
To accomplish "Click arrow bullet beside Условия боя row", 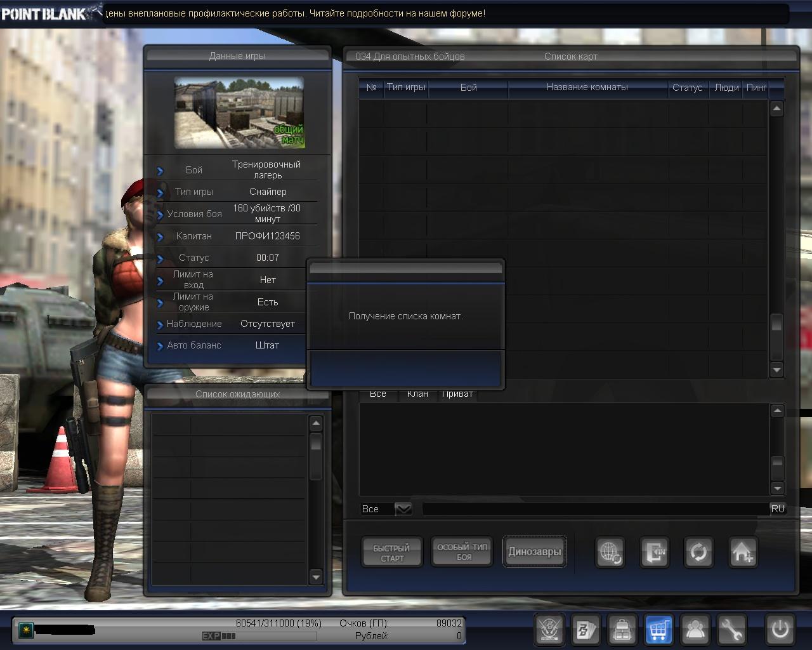I will tap(160, 215).
